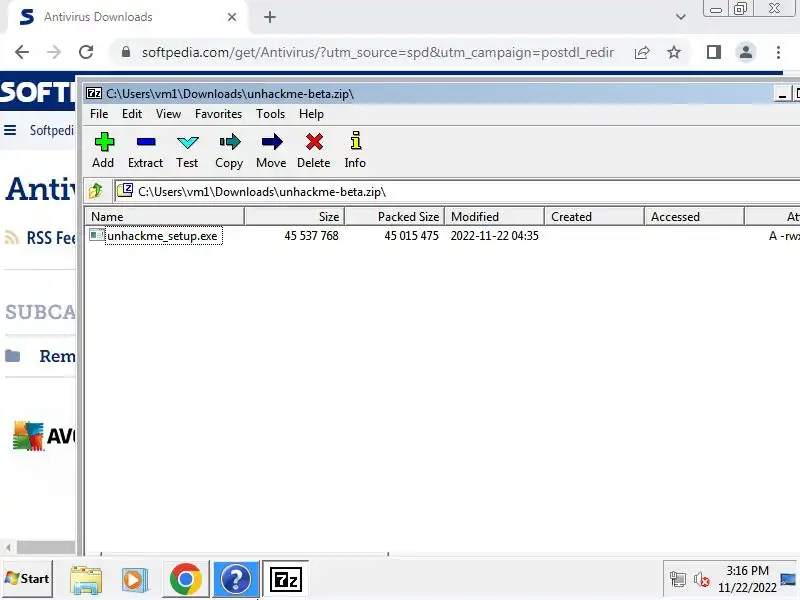Screen dimensions: 800x600
Task: Go back in Chrome browser
Action: coord(22,52)
